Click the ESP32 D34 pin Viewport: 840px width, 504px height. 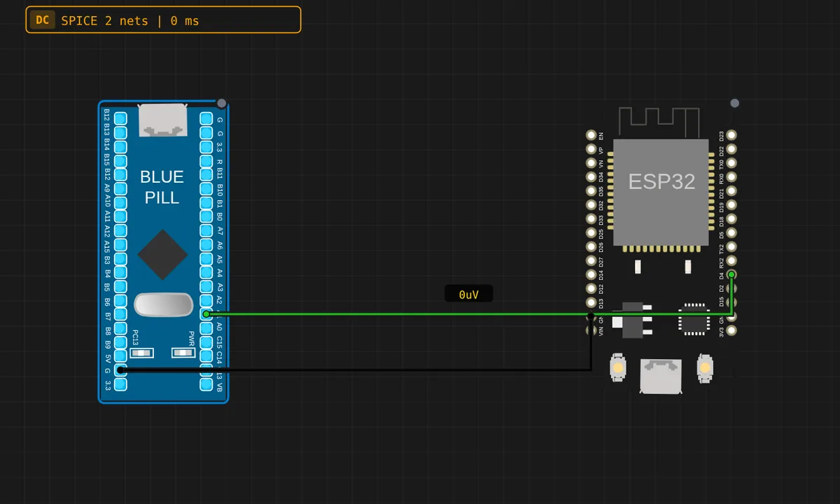[x=591, y=176]
